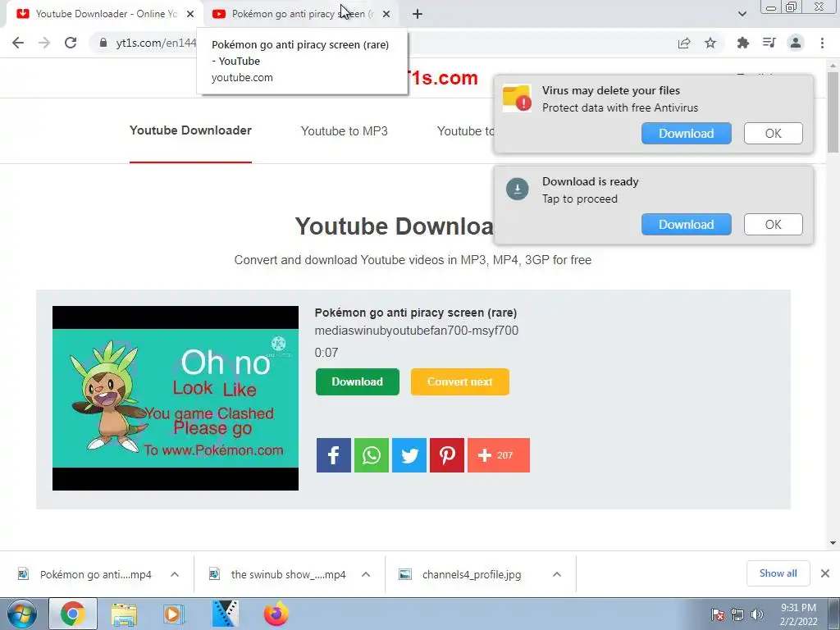The image size is (840, 630).
Task: Open the Chrome profile avatar icon
Action: (x=796, y=43)
